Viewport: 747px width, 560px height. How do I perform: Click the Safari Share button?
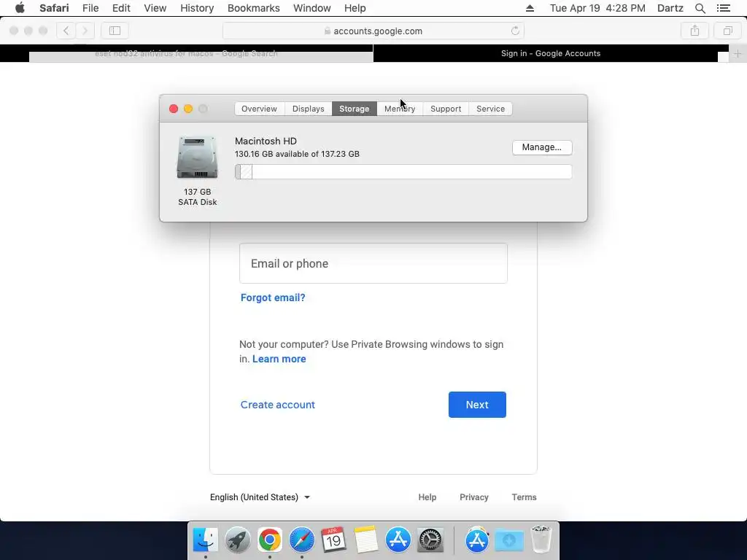coord(694,31)
